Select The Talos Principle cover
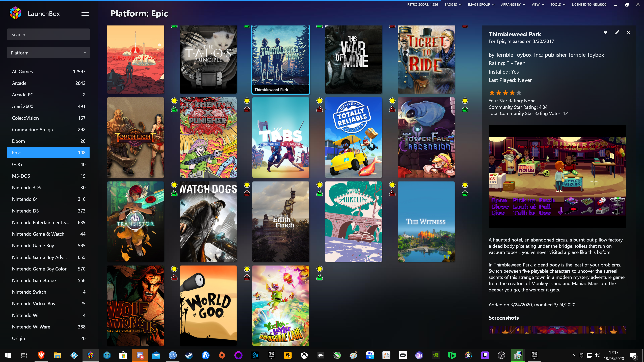 (208, 59)
